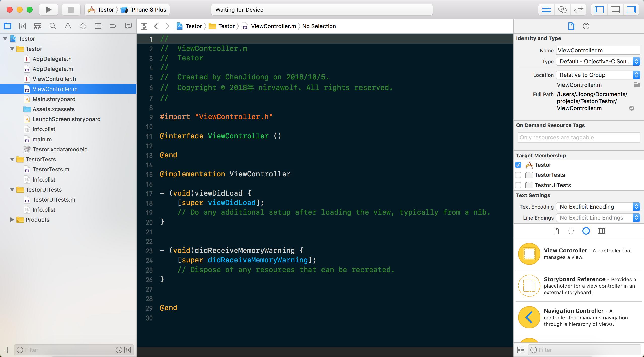Show the Breakpoint navigator
This screenshot has height=357, width=644.
click(113, 26)
